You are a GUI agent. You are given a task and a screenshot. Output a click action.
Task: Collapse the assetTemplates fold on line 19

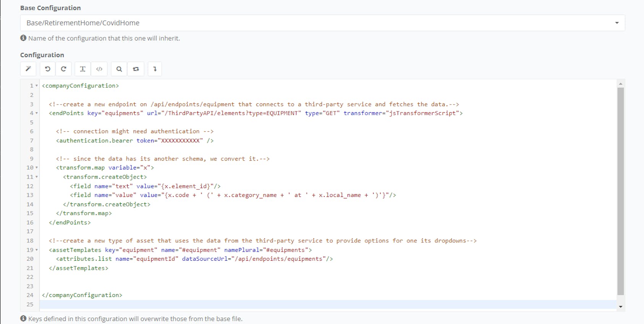click(x=37, y=250)
